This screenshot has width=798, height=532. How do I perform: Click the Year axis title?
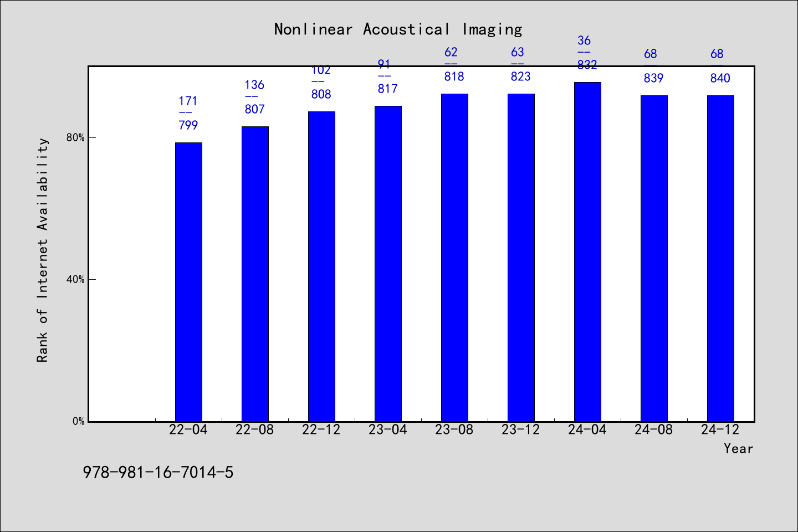(x=739, y=448)
